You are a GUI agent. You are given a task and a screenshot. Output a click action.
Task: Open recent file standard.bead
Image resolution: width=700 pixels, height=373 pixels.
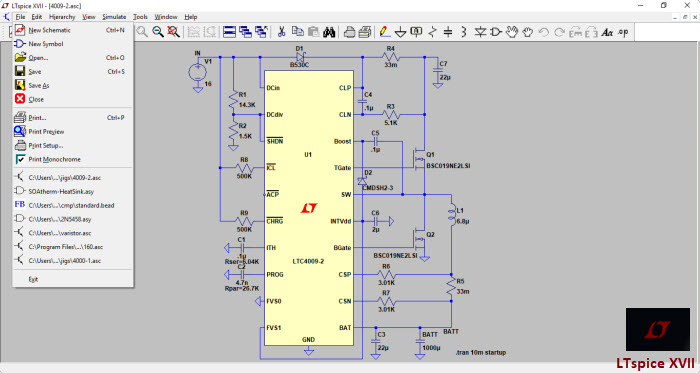tap(73, 205)
